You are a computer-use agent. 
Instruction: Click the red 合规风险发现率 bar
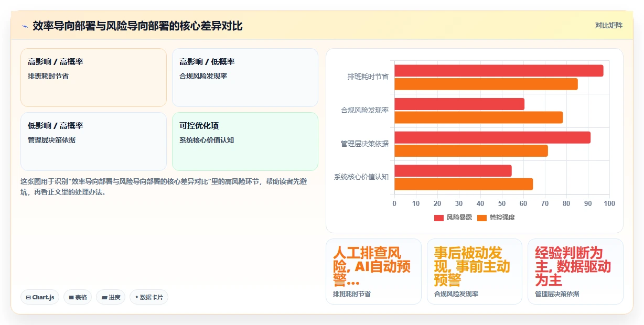(459, 104)
